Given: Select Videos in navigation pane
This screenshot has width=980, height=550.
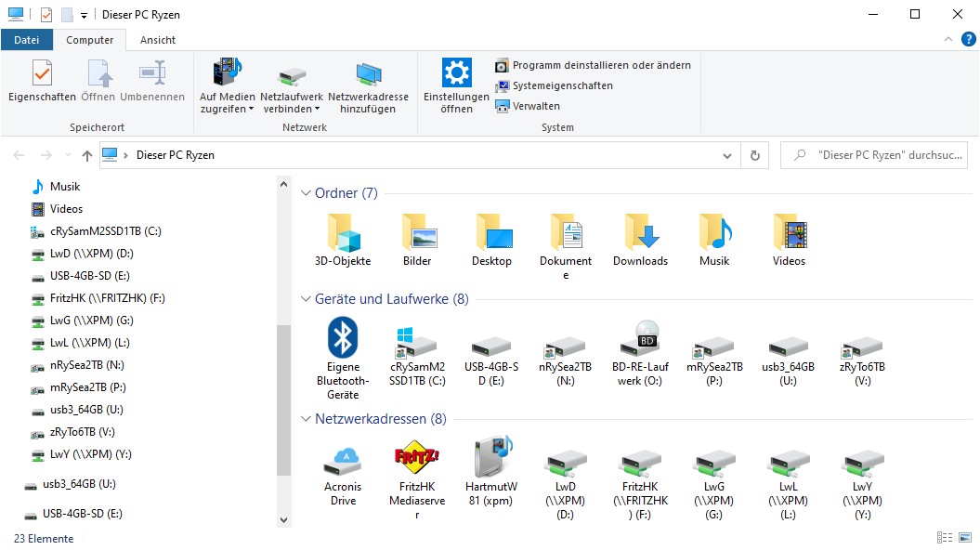Looking at the screenshot, I should (57, 209).
